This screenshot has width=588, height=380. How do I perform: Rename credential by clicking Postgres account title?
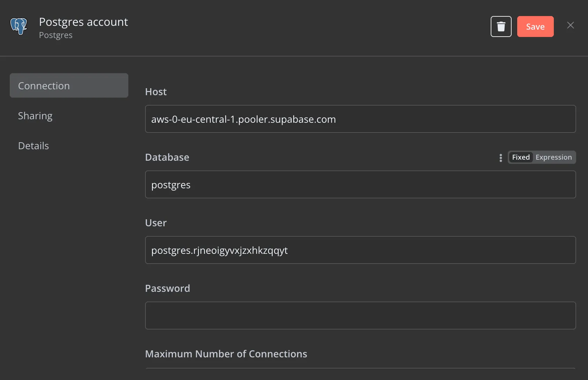click(83, 22)
